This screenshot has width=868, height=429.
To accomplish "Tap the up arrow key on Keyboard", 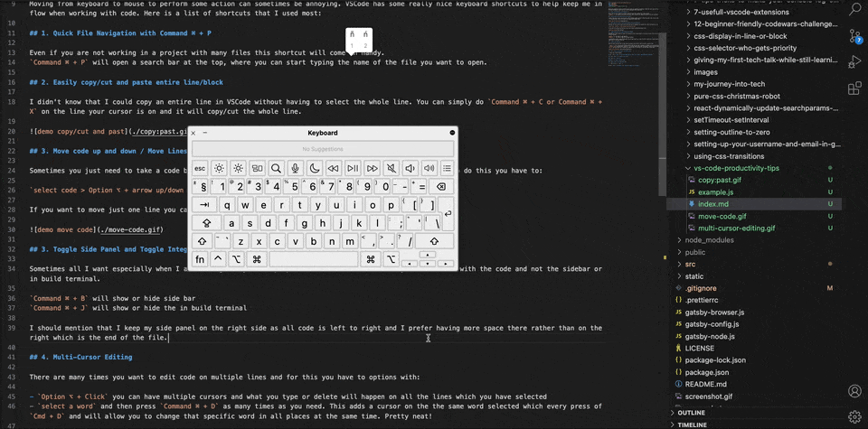I will 428,255.
